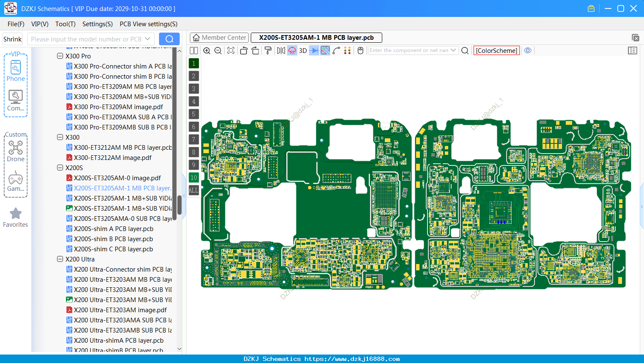Screen dimensions: 644x363
Task: Toggle the net route highlight tool
Action: [x=325, y=50]
